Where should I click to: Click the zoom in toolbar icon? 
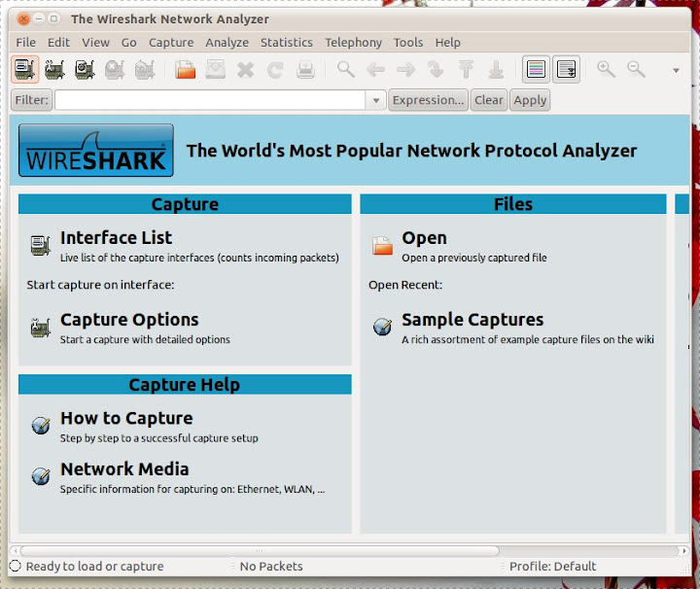(607, 70)
